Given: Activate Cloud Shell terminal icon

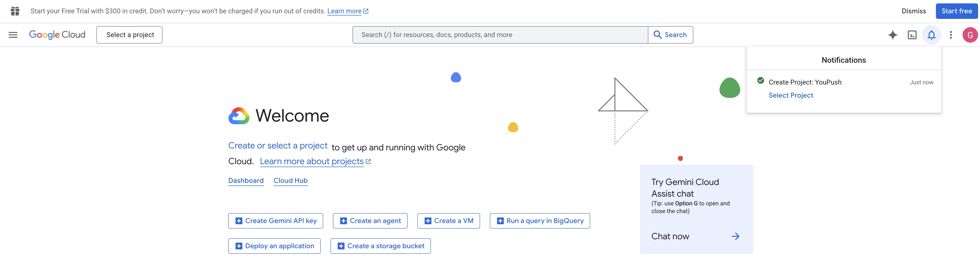Looking at the screenshot, I should [912, 35].
